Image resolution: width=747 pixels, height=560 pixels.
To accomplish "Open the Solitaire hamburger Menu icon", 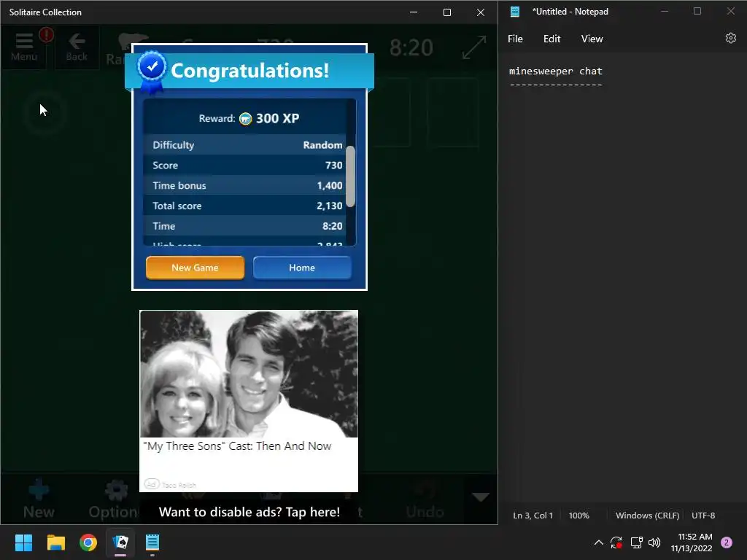I will pos(24,41).
